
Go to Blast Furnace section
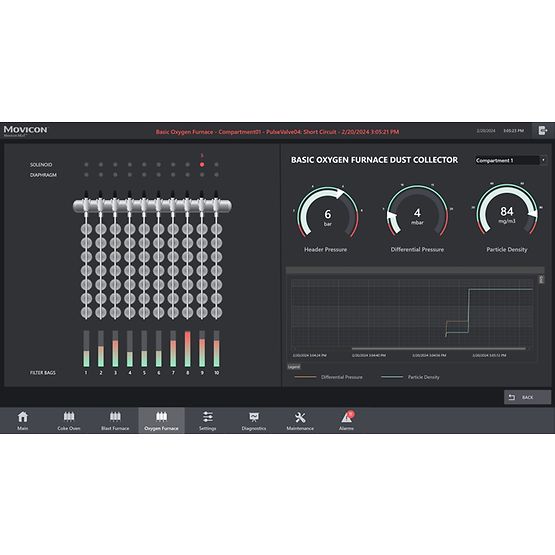coord(115,420)
